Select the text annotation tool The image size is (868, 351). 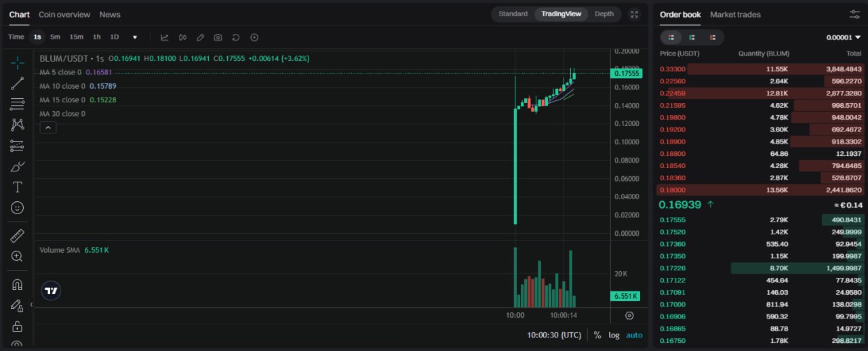18,187
